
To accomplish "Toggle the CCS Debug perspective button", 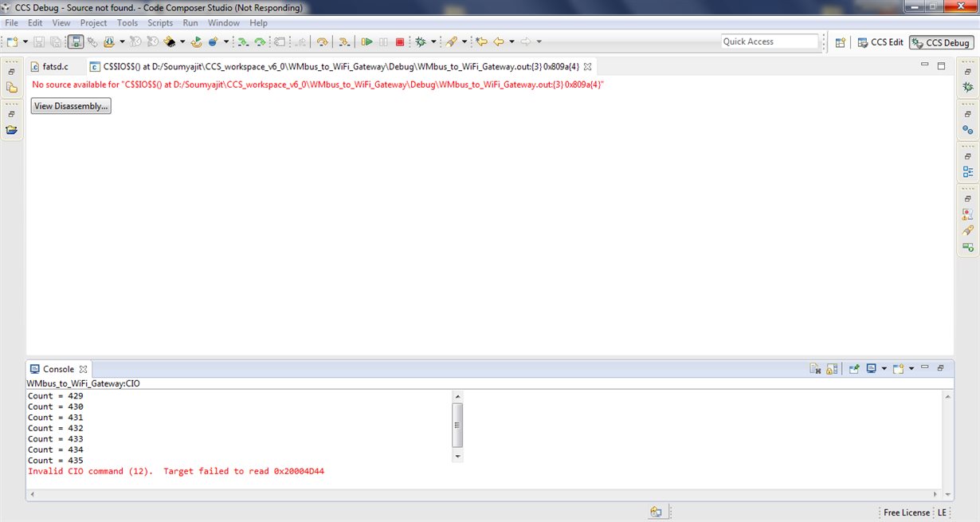I will 940,43.
